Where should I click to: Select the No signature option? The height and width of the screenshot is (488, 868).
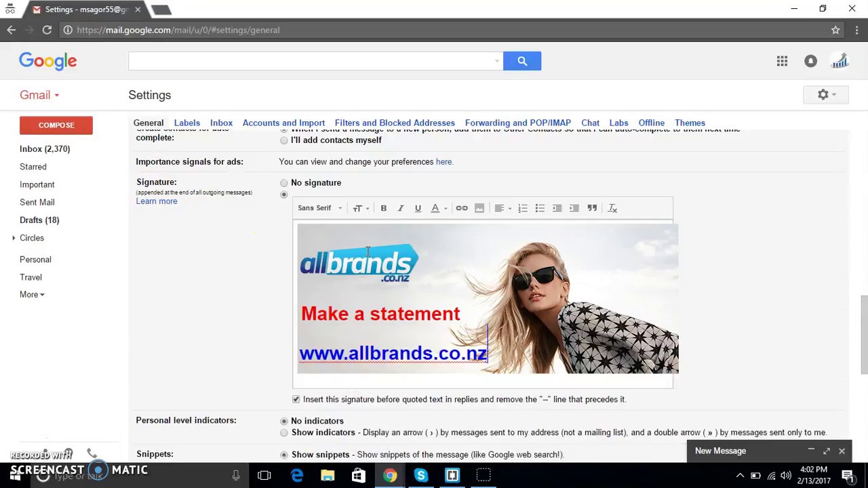[284, 183]
